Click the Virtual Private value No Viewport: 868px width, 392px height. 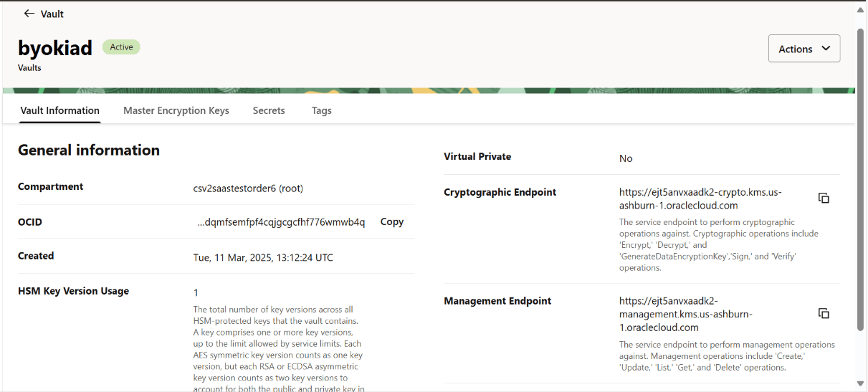click(626, 158)
